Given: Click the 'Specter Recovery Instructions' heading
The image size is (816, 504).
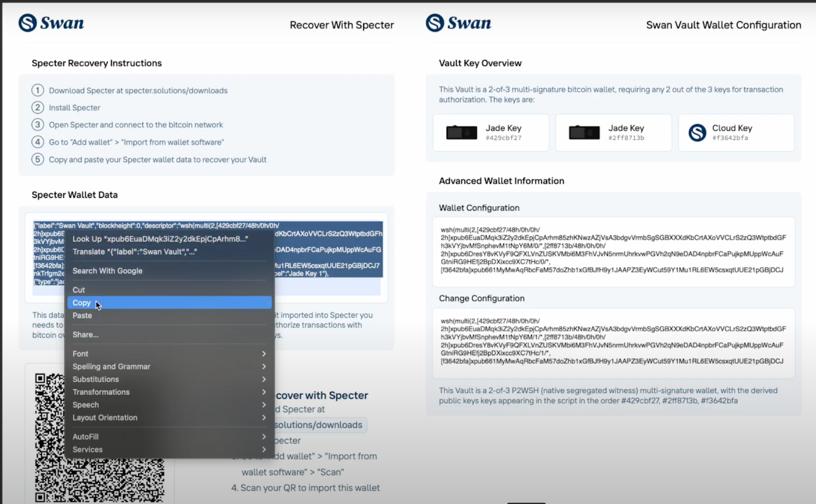Looking at the screenshot, I should click(97, 63).
